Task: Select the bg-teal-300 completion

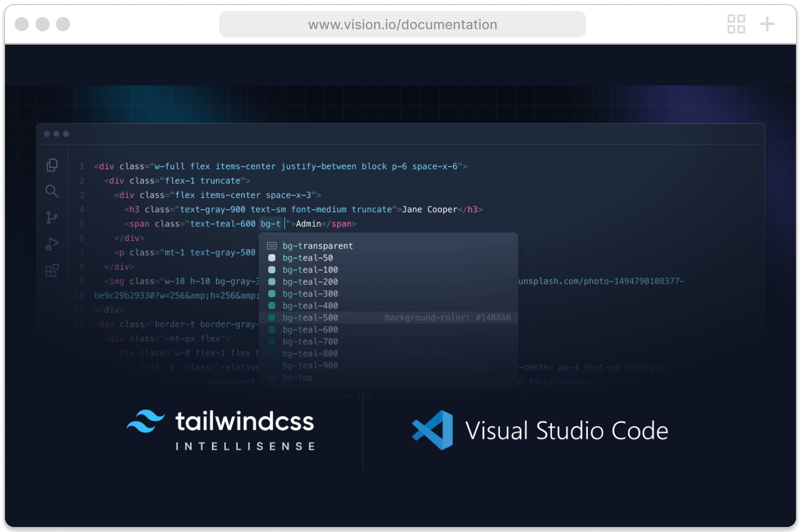Action: coord(388,294)
